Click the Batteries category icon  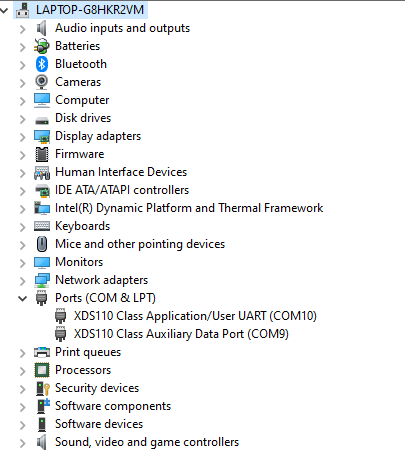tap(42, 46)
